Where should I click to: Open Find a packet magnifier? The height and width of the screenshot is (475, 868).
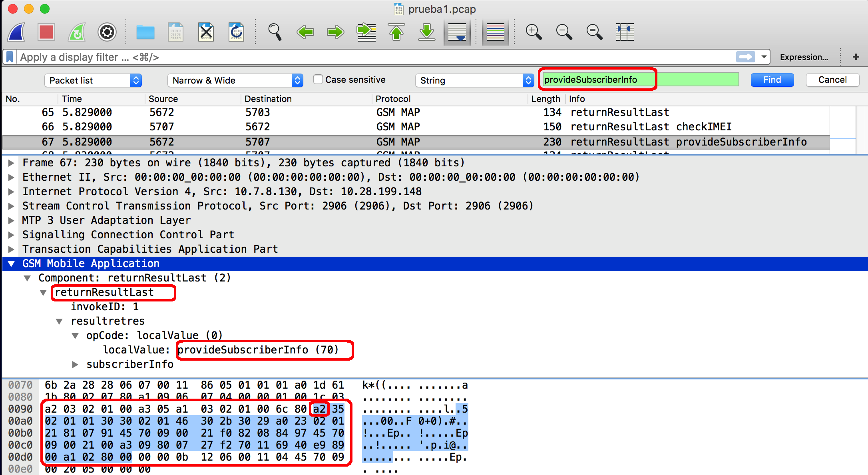point(275,32)
